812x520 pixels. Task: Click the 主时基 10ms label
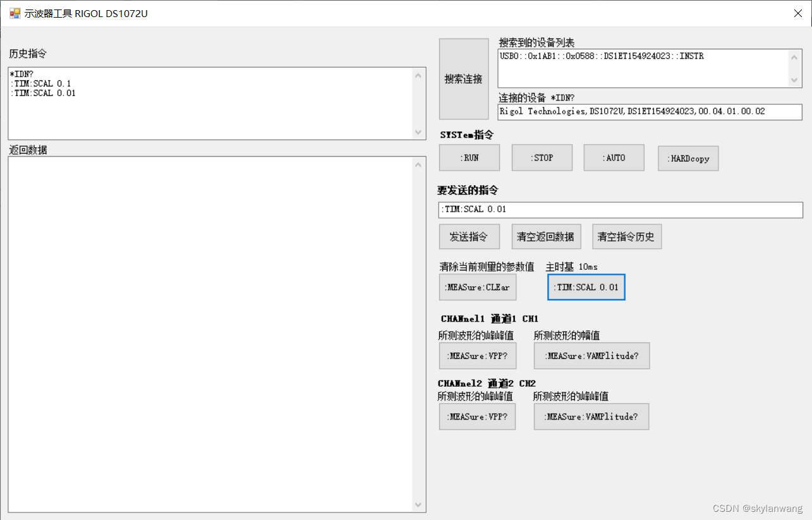571,267
